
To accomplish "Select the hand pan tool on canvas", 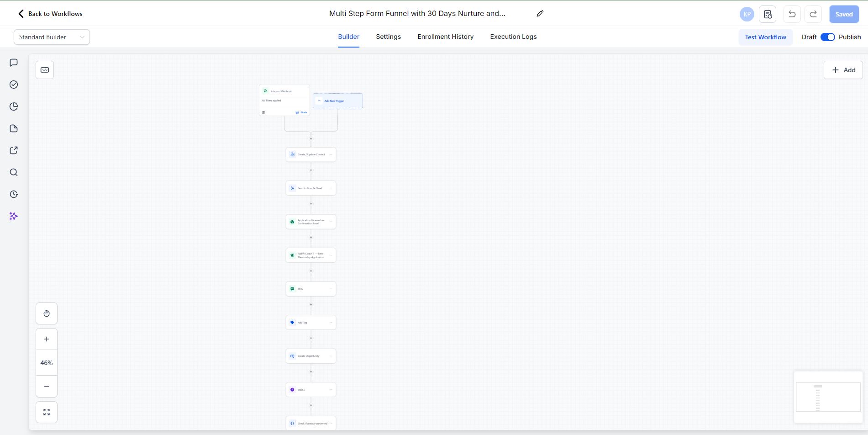I will pyautogui.click(x=46, y=313).
